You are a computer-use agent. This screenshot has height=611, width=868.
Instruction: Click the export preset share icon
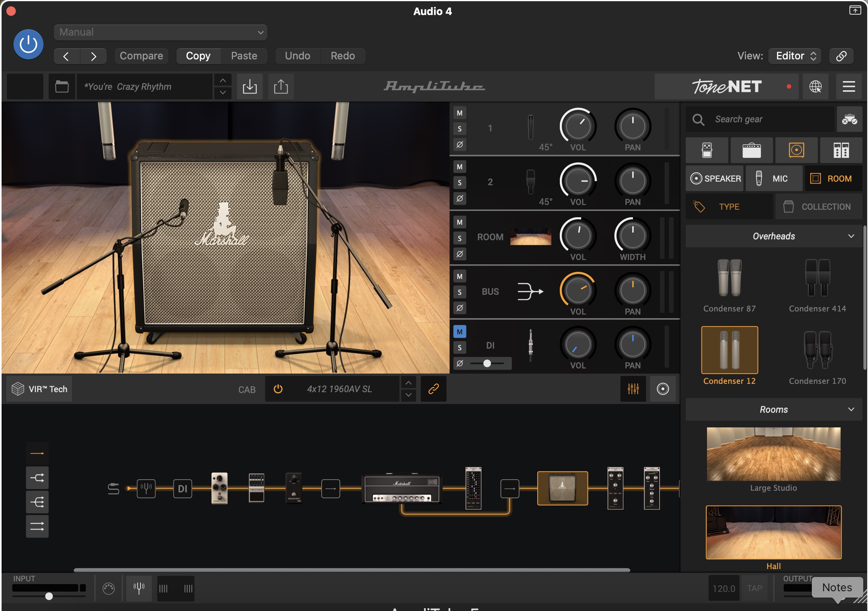coord(280,86)
